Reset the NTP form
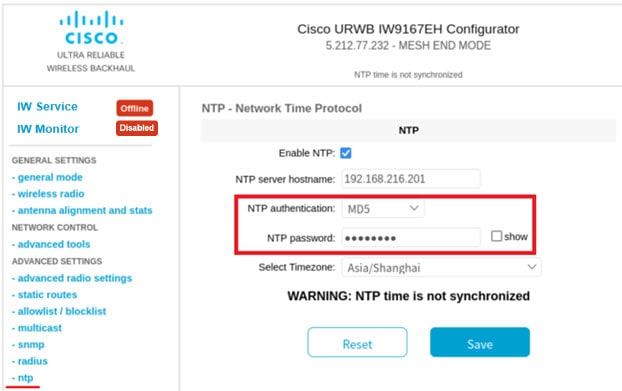Screen dimensions: 622x391 pos(357,342)
